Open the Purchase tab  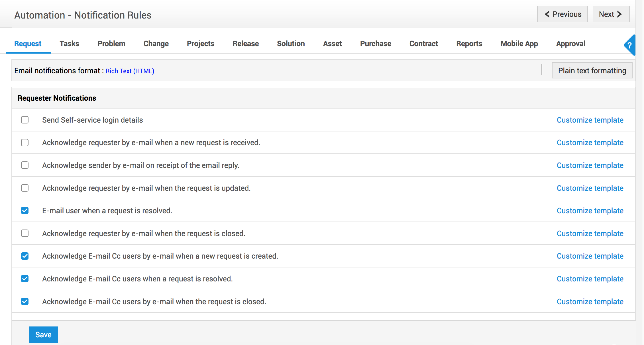click(x=375, y=44)
